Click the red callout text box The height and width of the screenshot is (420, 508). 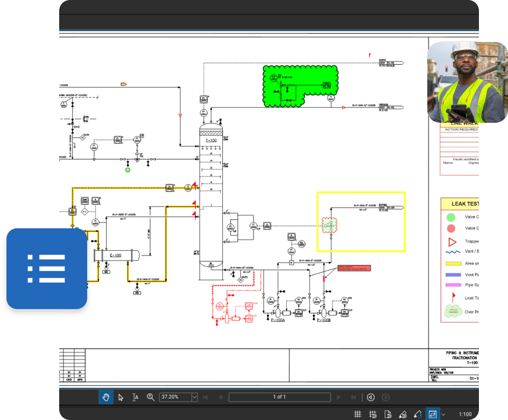[354, 268]
